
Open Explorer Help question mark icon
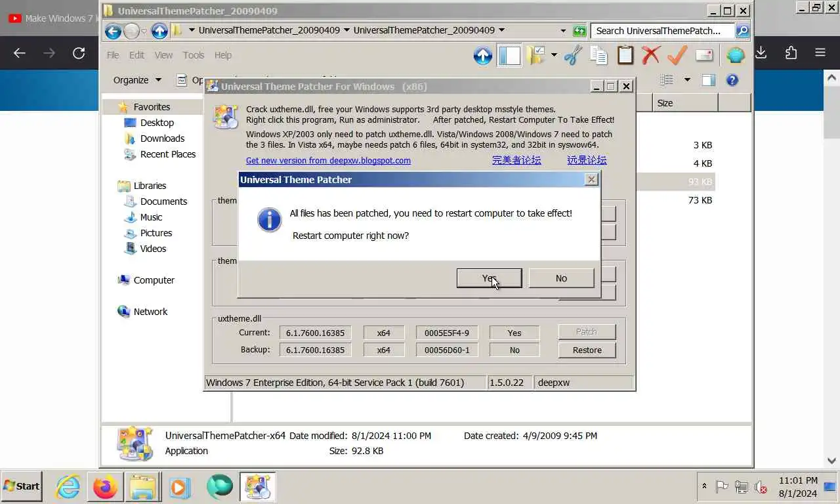(732, 80)
